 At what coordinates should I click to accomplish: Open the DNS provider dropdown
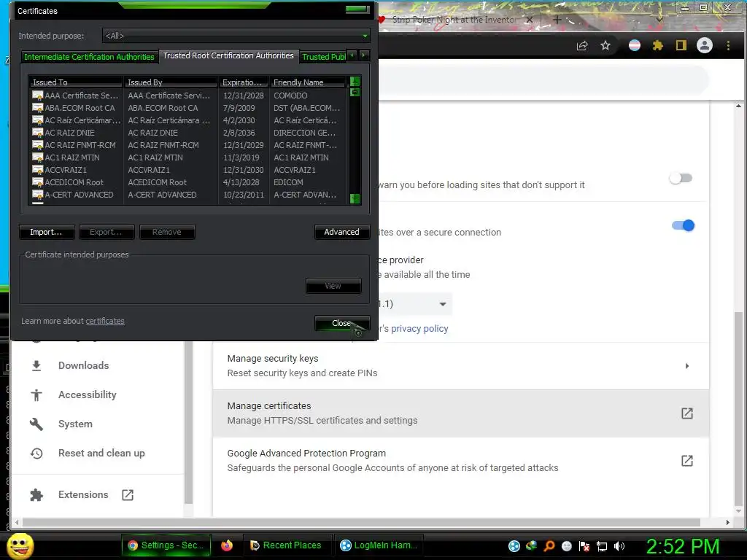415,304
